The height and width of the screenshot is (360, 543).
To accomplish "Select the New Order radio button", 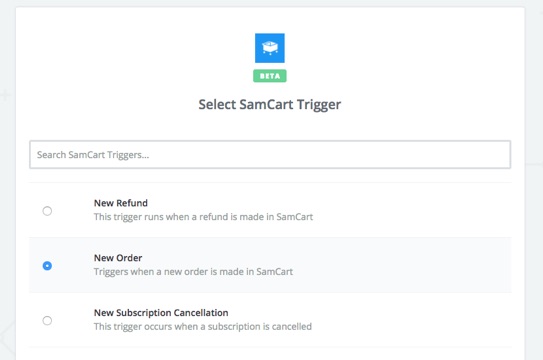I will [47, 266].
